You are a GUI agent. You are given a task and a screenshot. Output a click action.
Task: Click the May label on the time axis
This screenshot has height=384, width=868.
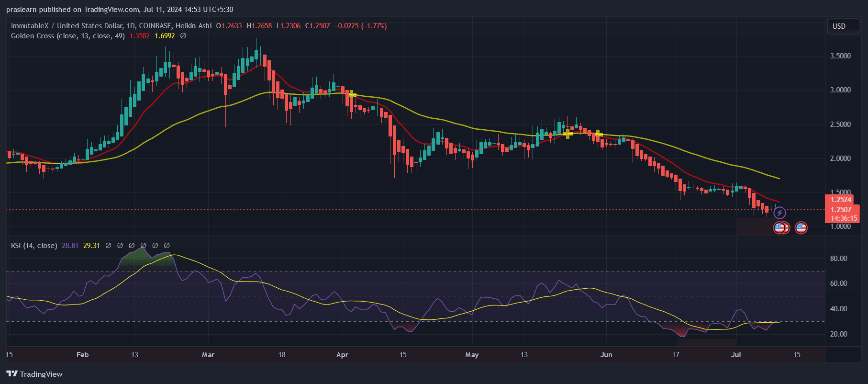coord(472,355)
